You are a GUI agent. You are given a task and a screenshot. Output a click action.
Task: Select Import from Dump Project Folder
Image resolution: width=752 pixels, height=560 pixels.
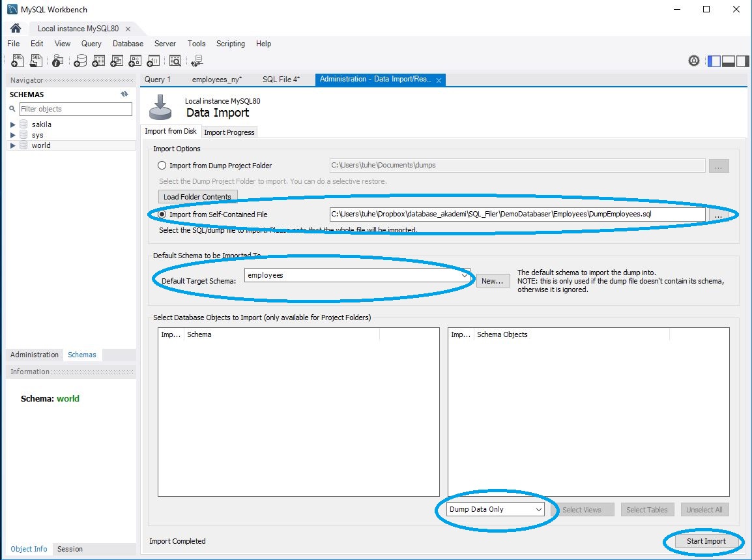click(162, 166)
